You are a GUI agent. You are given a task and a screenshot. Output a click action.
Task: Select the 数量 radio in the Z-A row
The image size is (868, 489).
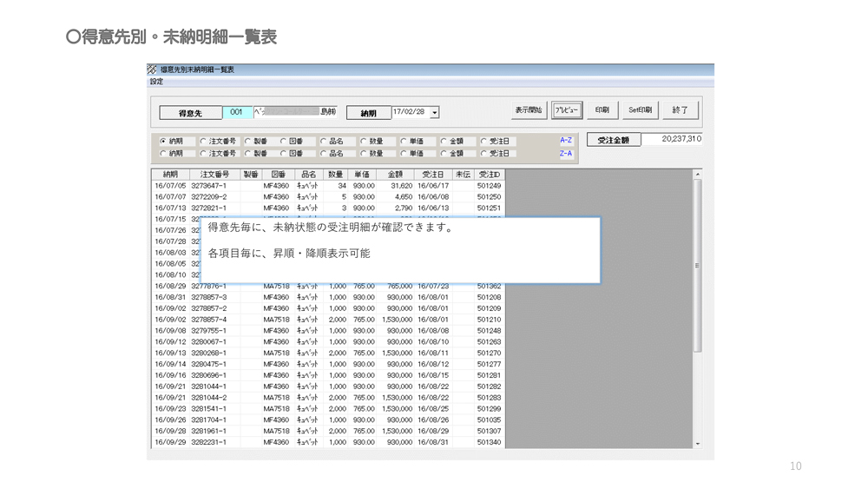point(364,154)
